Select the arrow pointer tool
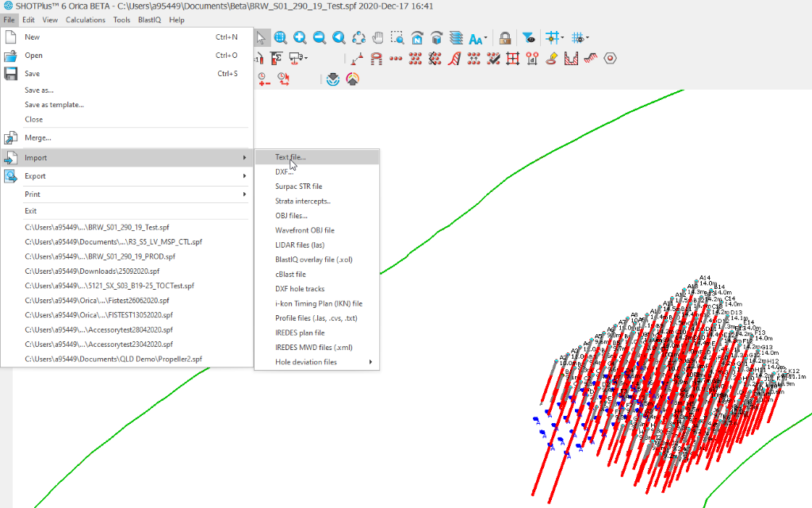 click(x=261, y=38)
